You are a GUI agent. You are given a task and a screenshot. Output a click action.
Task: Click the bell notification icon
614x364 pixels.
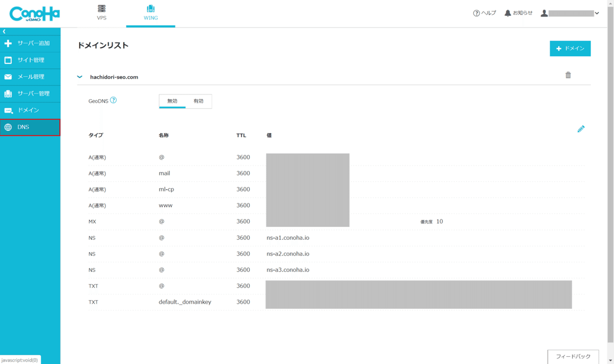508,13
